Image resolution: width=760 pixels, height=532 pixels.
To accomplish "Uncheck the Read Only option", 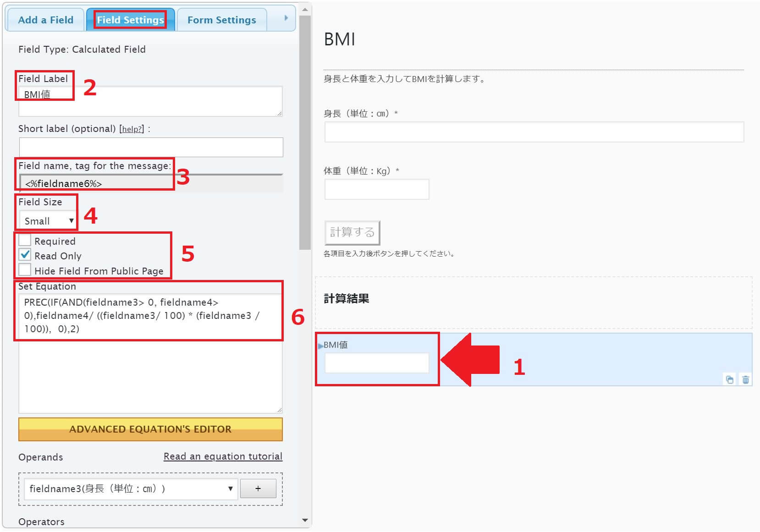I will (24, 255).
